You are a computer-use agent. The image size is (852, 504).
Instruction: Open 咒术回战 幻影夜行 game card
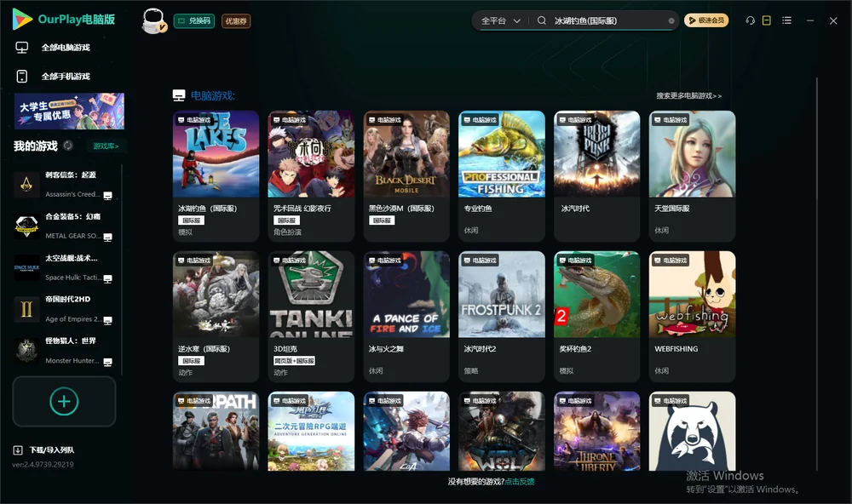311,176
